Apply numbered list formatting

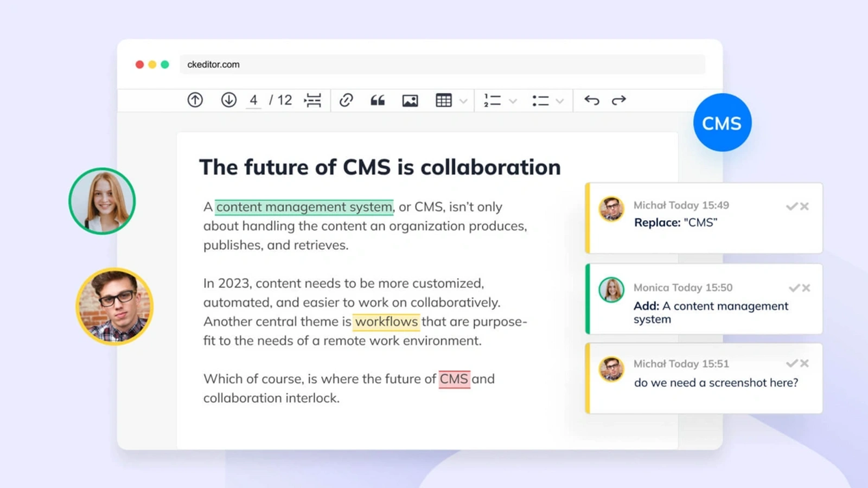point(492,100)
